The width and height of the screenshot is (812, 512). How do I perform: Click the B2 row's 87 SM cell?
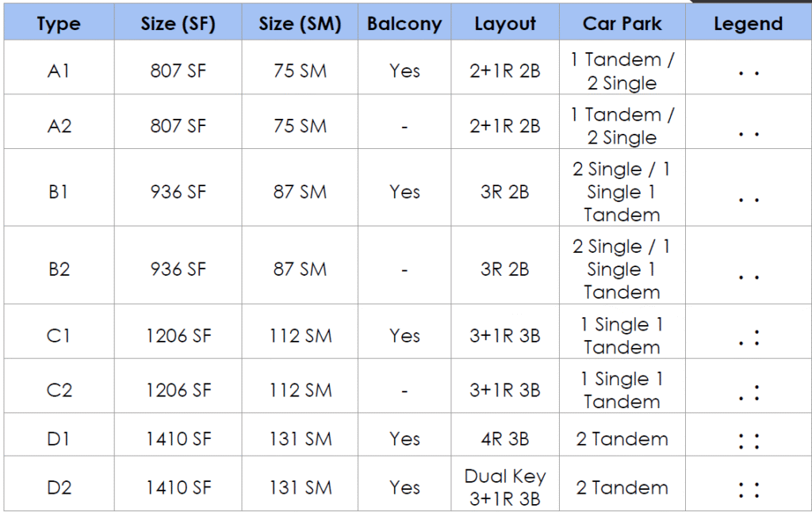click(x=300, y=269)
